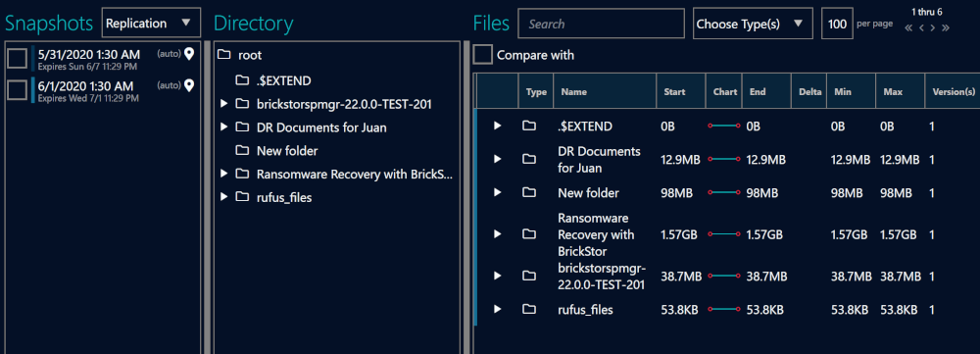Select the 5/31/2020 1:30 AM snapshot checkbox
This screenshot has width=980, height=354.
[x=17, y=59]
